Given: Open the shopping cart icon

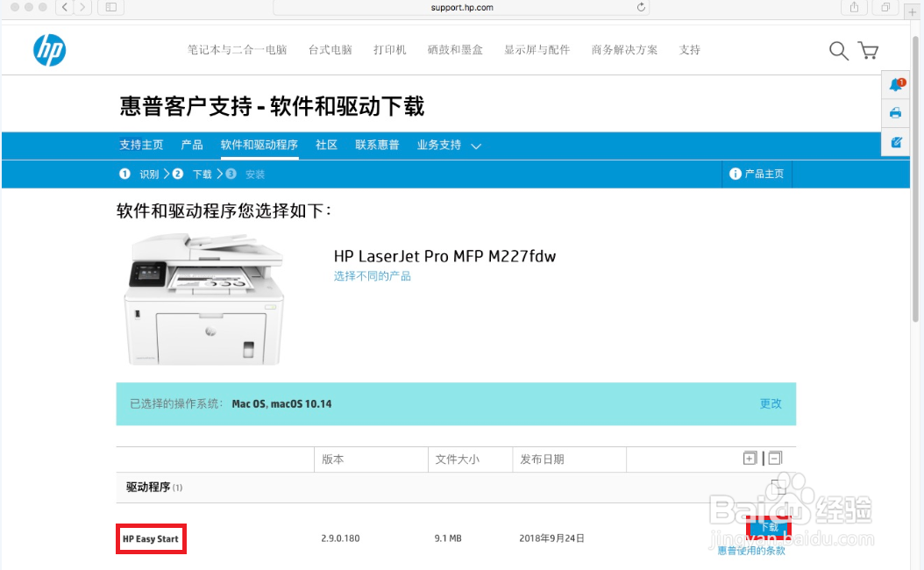Looking at the screenshot, I should pos(868,51).
